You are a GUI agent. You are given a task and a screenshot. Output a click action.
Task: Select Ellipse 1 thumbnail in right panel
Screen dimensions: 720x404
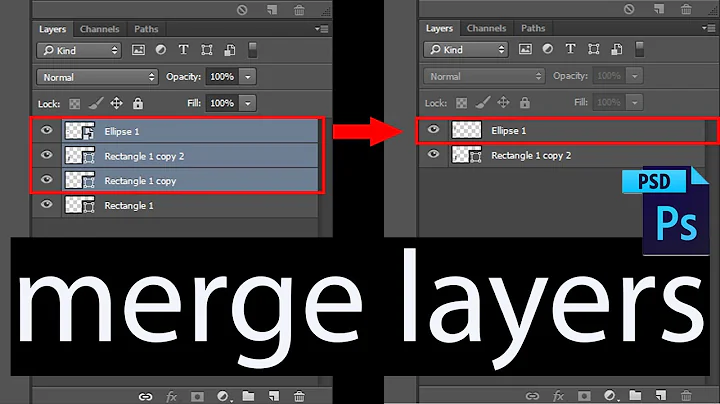(467, 130)
